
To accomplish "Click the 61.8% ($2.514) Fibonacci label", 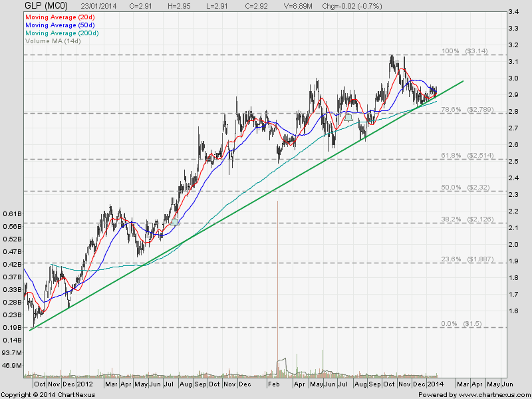I will 467,156.
